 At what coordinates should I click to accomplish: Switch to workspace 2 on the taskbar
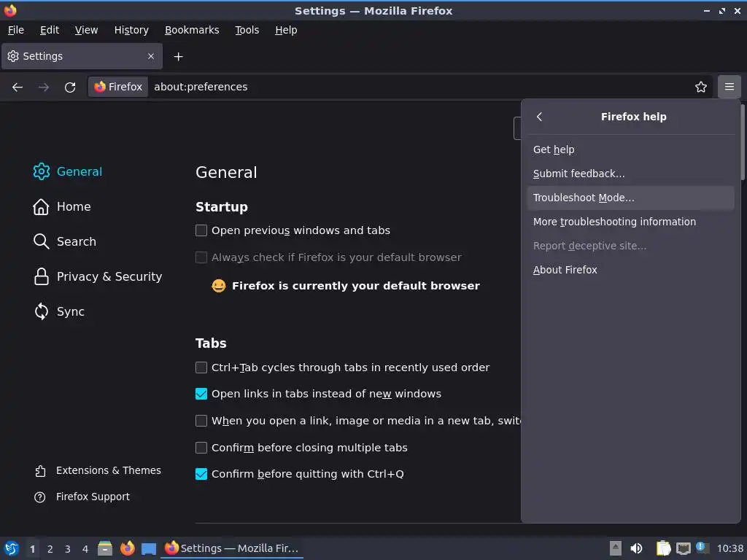(x=50, y=549)
